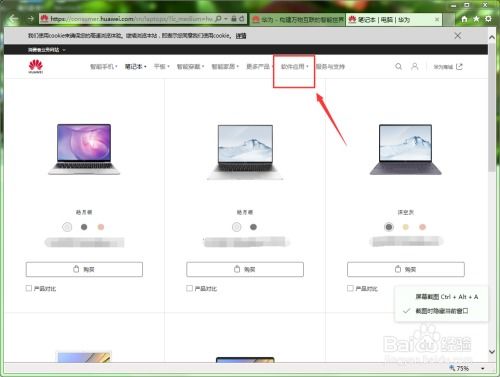
Task: Click the search magnifier in address bar
Action: [218, 19]
